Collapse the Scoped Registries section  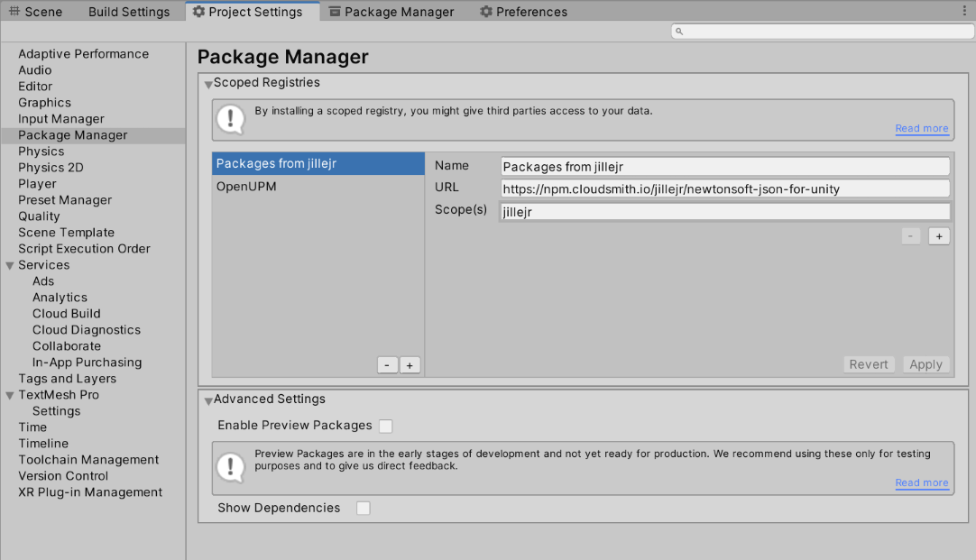tap(208, 84)
